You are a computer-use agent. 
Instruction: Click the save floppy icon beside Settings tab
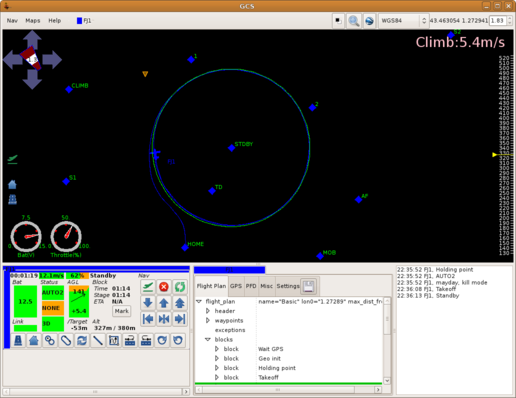point(308,286)
